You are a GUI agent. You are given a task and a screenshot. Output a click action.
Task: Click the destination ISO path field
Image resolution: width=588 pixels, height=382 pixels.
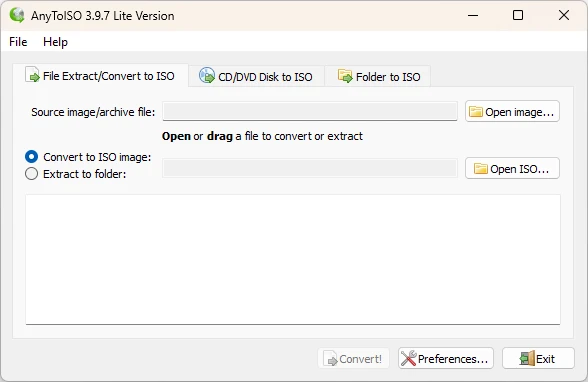coord(310,168)
